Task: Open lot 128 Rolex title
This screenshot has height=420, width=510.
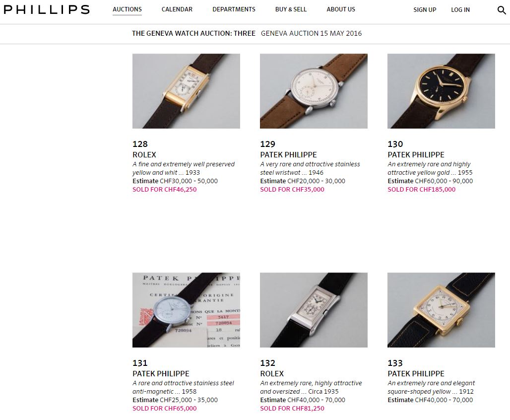Action: (144, 155)
